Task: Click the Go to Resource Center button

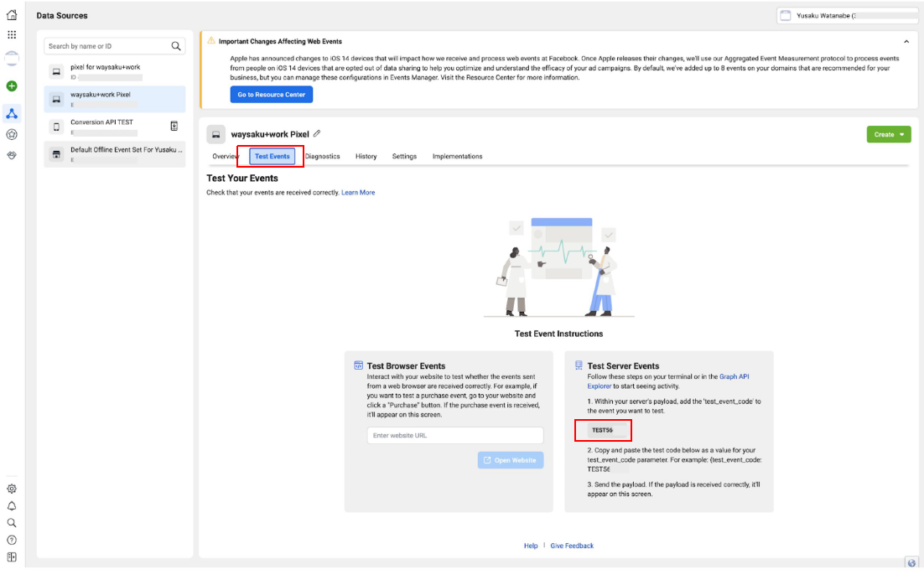Action: point(272,95)
